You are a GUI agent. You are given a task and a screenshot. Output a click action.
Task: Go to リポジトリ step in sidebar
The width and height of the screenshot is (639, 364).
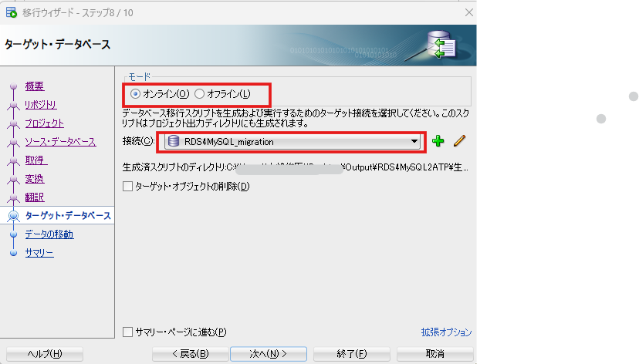tap(41, 105)
